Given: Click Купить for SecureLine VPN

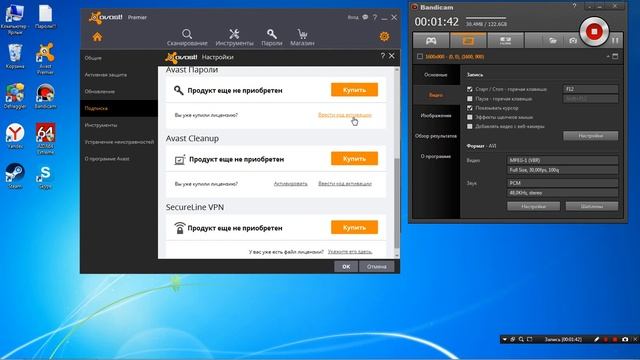Looking at the screenshot, I should [x=354, y=227].
